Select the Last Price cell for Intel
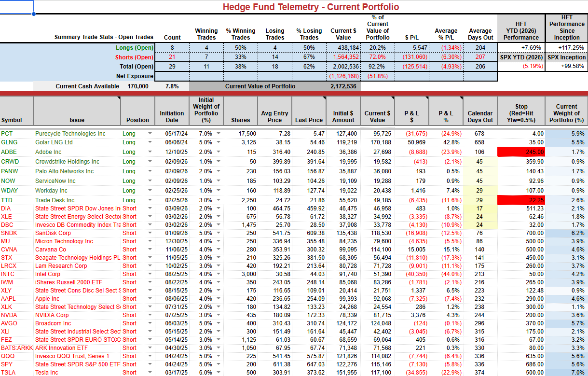The image size is (588, 376). pyautogui.click(x=310, y=274)
